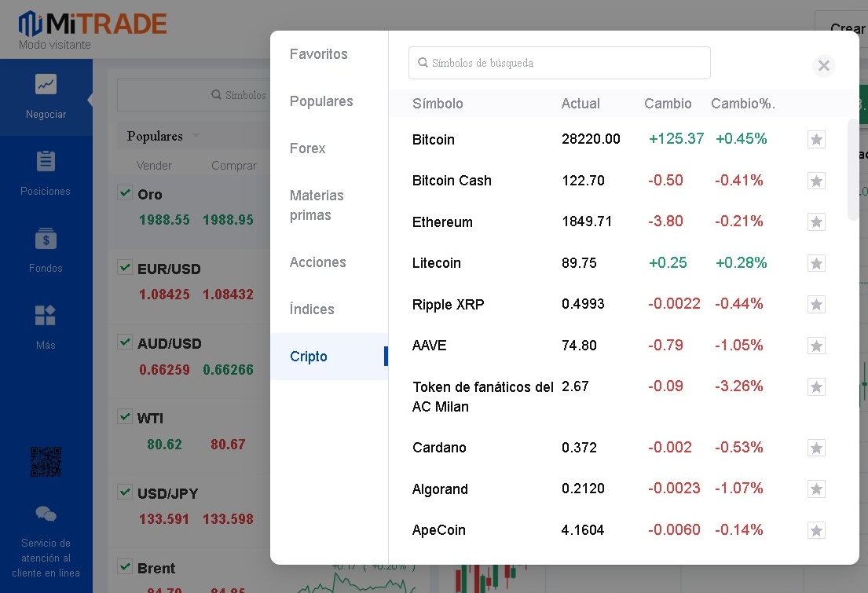This screenshot has width=868, height=593.
Task: Toggle the USD/JPY checkbox
Action: click(124, 492)
